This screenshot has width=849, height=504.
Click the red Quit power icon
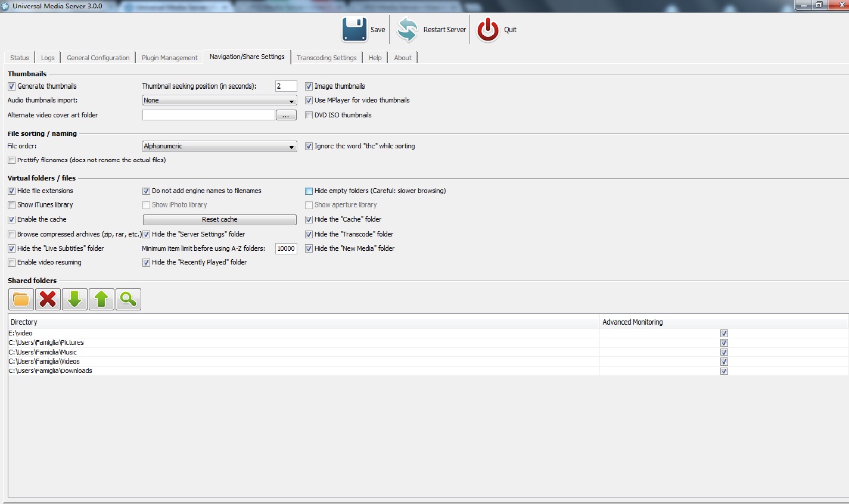[488, 29]
